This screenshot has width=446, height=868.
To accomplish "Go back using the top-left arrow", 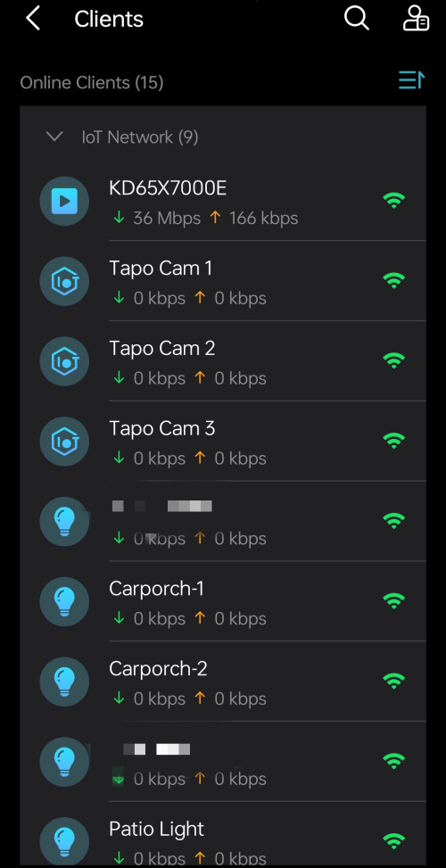I will coord(33,19).
